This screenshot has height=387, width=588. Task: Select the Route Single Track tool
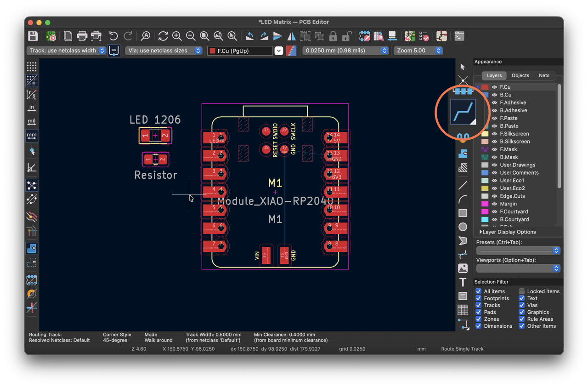click(x=463, y=112)
